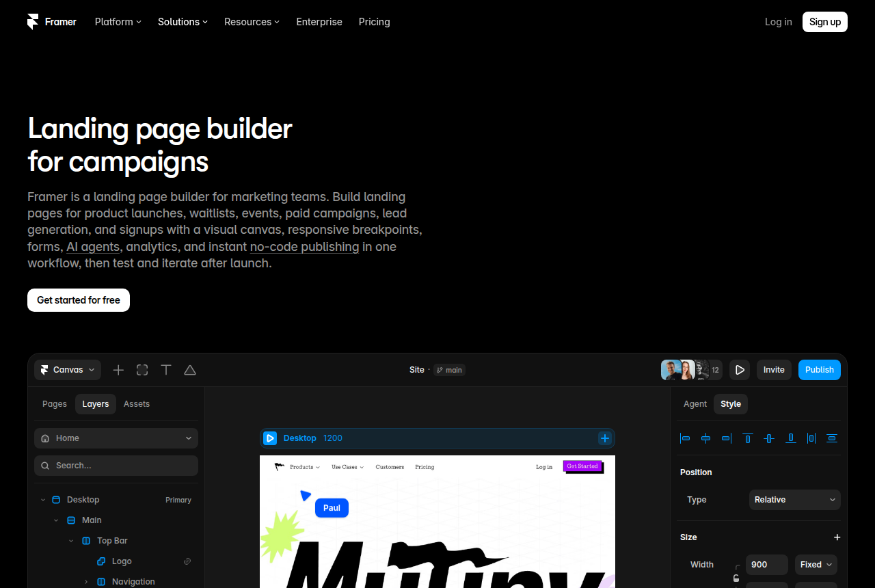Open the Pricing page in header
Screen dimensions: 875x588
click(375, 22)
